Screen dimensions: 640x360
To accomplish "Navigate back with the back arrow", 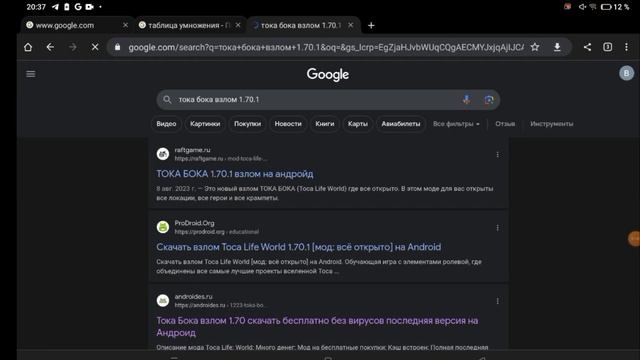I will pos(50,47).
